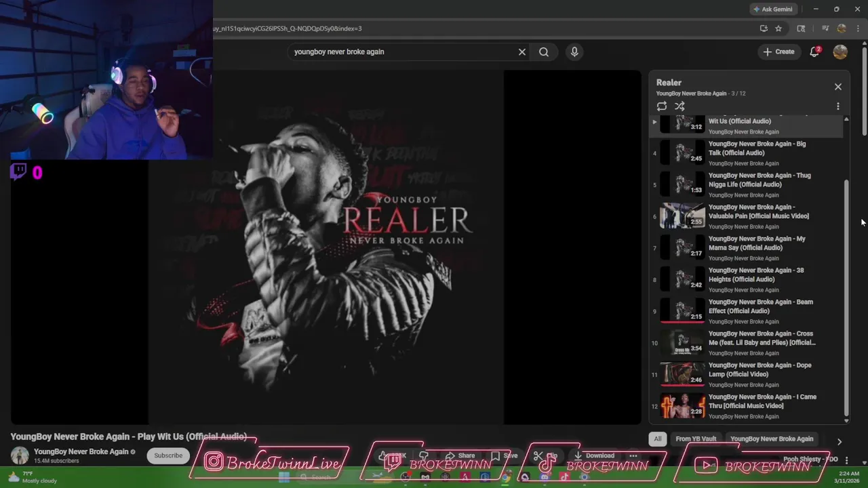
Task: Click the I Came Thru [Official Music Video] title
Action: coord(762,401)
